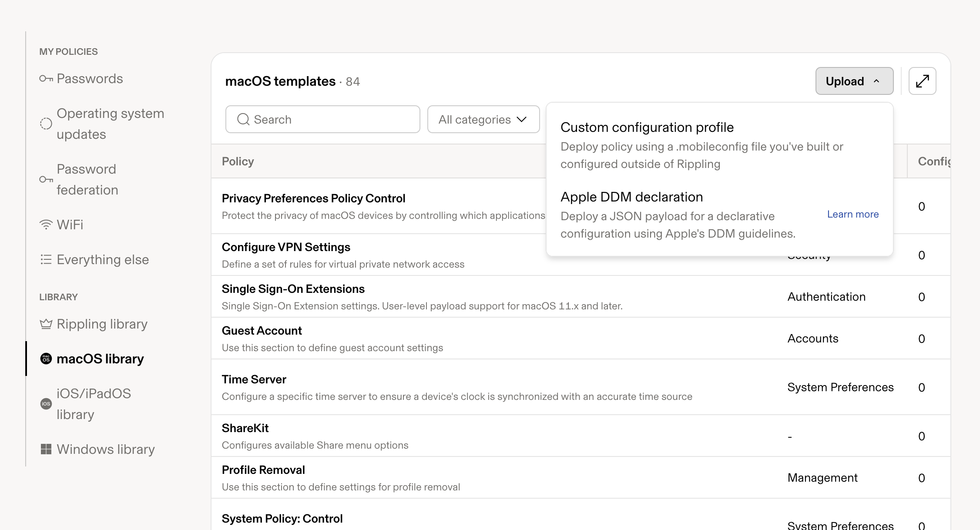Screen dimensions: 980x530
Task: Click the list icon beside Everything else
Action: (46, 260)
